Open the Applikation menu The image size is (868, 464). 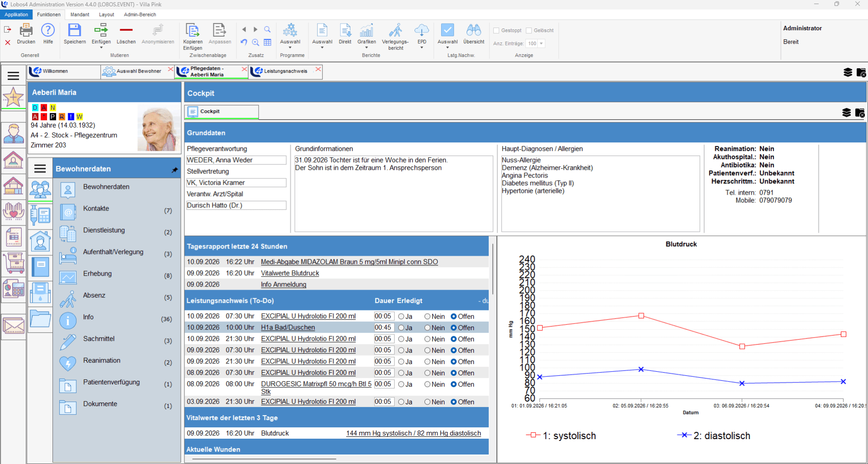[x=16, y=14]
